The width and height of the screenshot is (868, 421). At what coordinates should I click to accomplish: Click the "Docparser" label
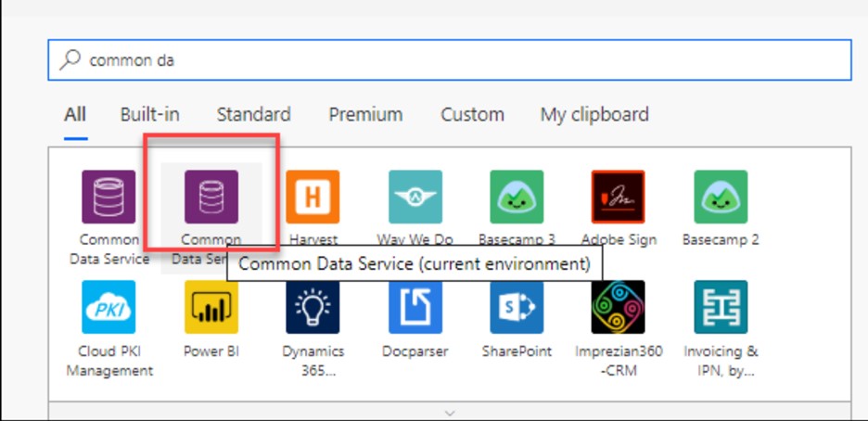pos(415,351)
